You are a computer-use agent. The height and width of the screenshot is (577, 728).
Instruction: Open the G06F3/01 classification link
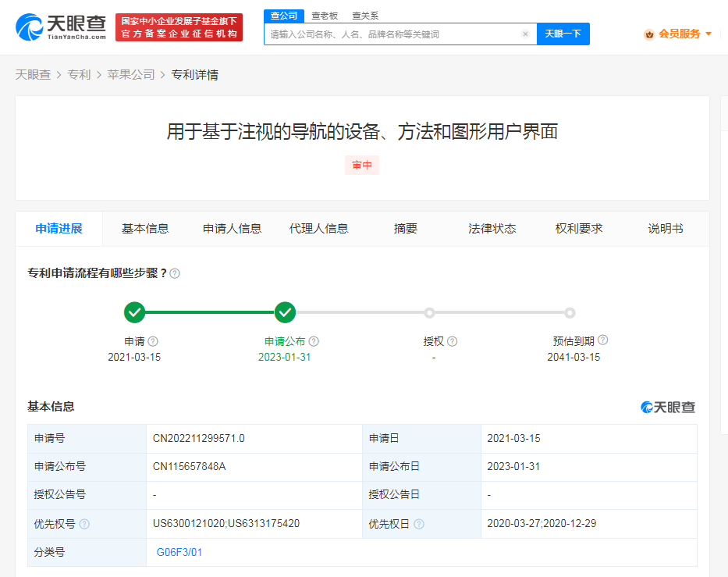point(179,553)
